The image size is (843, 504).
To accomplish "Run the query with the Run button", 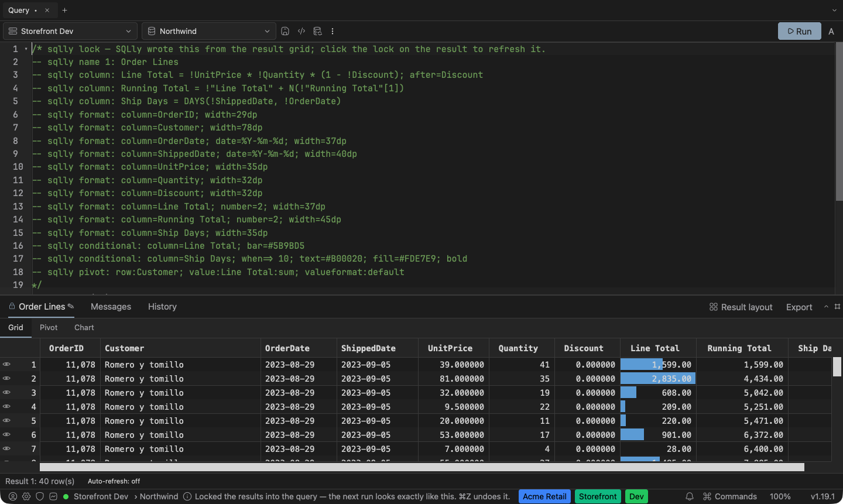I will (x=800, y=31).
